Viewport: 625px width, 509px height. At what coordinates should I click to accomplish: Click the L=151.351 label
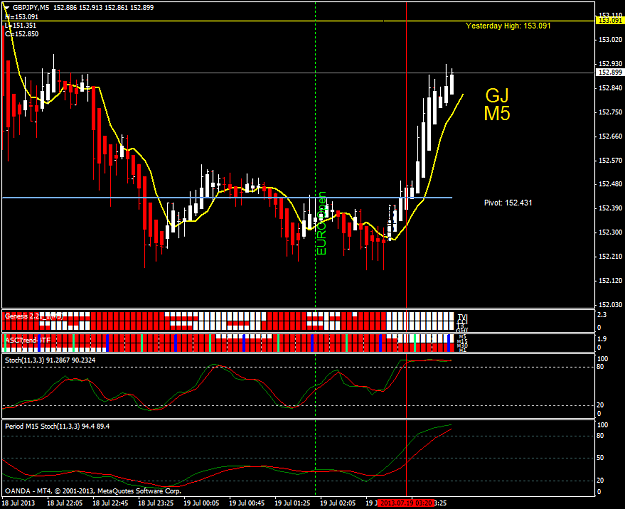click(x=21, y=26)
